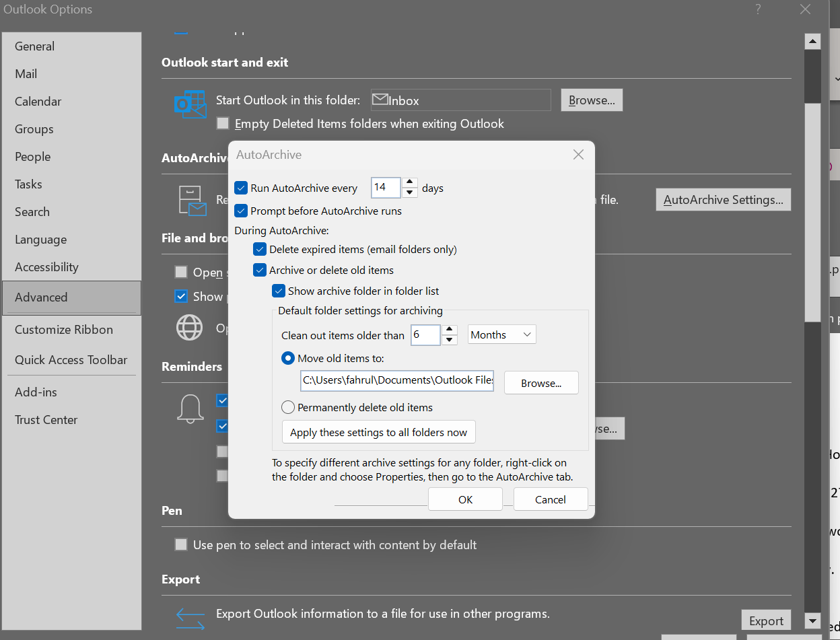Screen dimensions: 840x640
Task: Select Permanently delete old items
Action: [287, 406]
